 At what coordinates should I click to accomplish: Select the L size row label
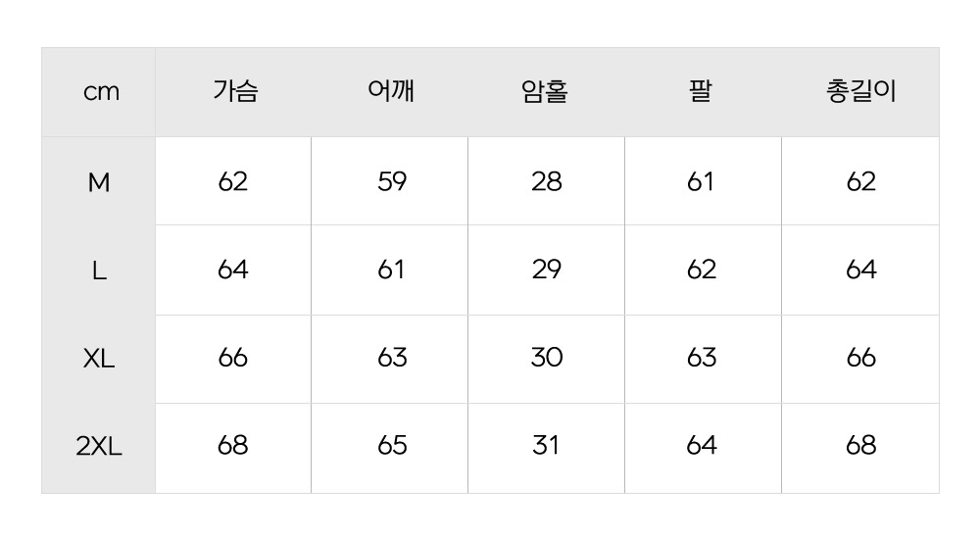coord(99,270)
